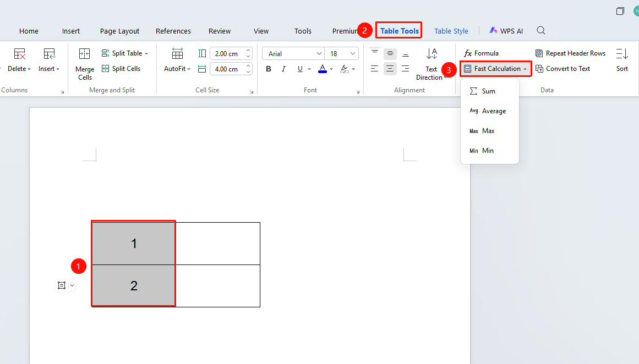This screenshot has width=639, height=364.
Task: Toggle Repeat Header Rows
Action: [571, 53]
